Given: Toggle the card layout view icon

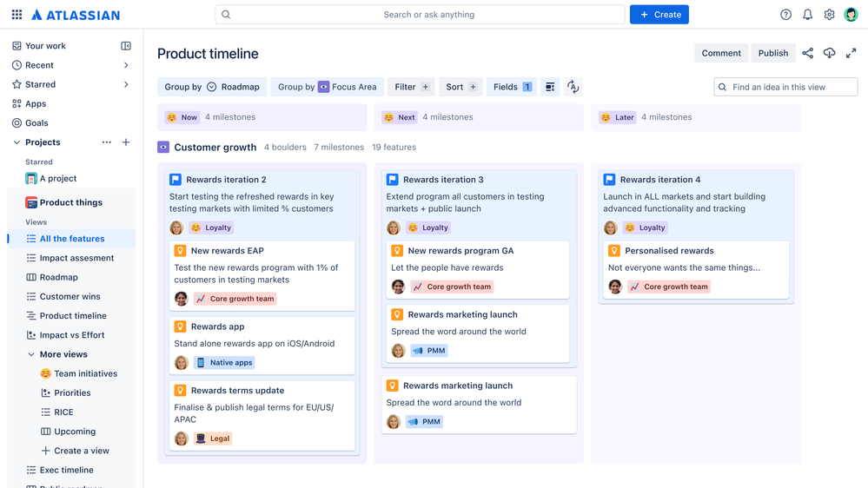Looking at the screenshot, I should click(550, 87).
